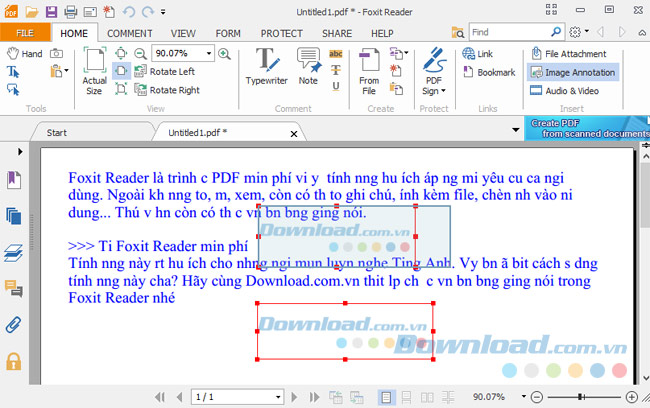Customize the quick access toolbar dropdown
The width and height of the screenshot is (650, 408).
pyautogui.click(x=163, y=12)
